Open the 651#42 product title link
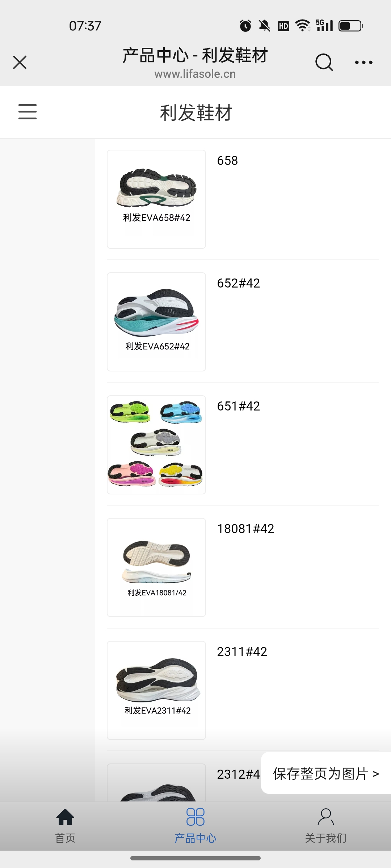Viewport: 391px width, 868px height. point(239,406)
